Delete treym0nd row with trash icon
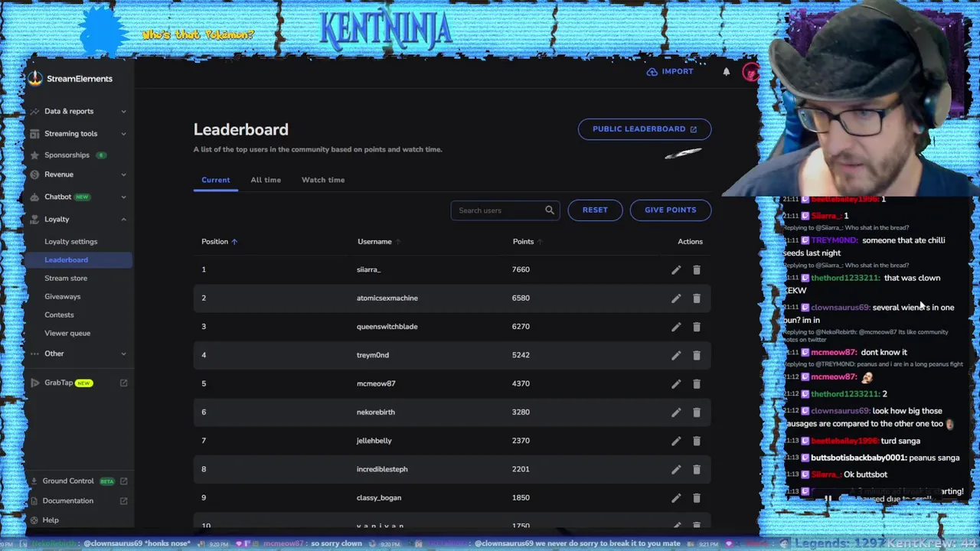 tap(697, 355)
